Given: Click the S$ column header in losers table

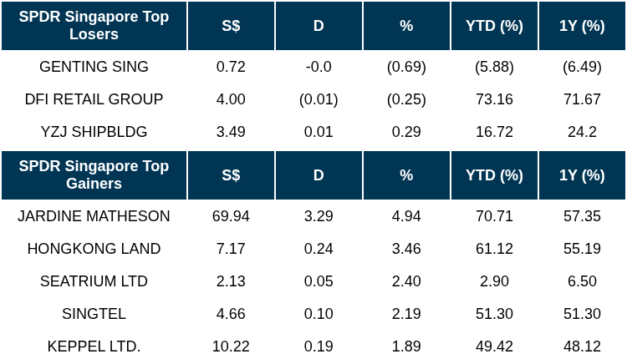Looking at the screenshot, I should pyautogui.click(x=231, y=26).
